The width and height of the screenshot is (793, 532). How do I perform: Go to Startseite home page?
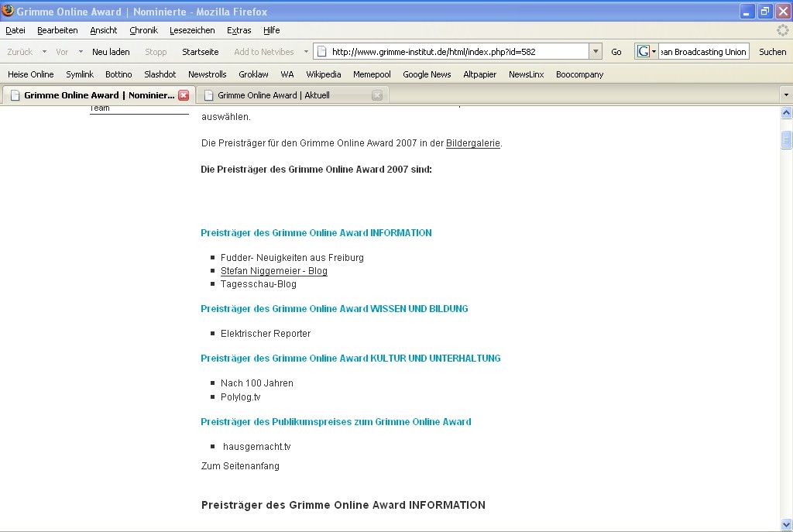click(x=201, y=52)
